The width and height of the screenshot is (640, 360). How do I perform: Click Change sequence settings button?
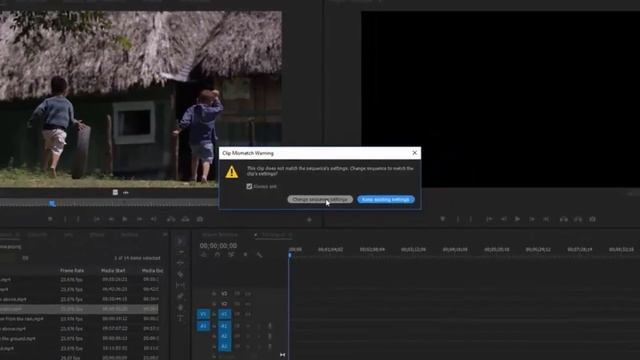(x=320, y=199)
